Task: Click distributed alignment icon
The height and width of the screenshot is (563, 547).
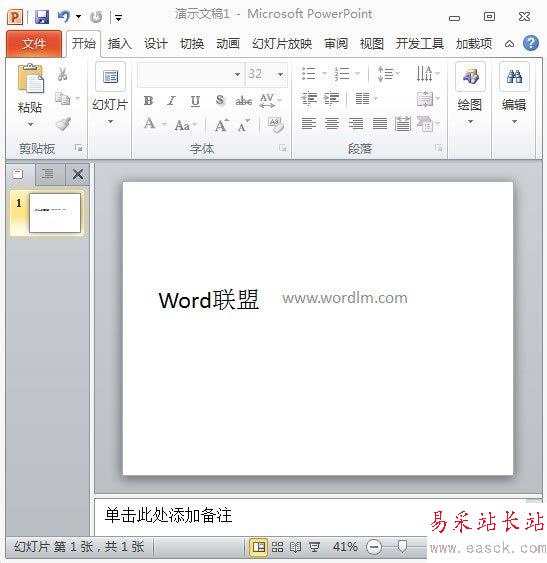Action: tap(403, 124)
